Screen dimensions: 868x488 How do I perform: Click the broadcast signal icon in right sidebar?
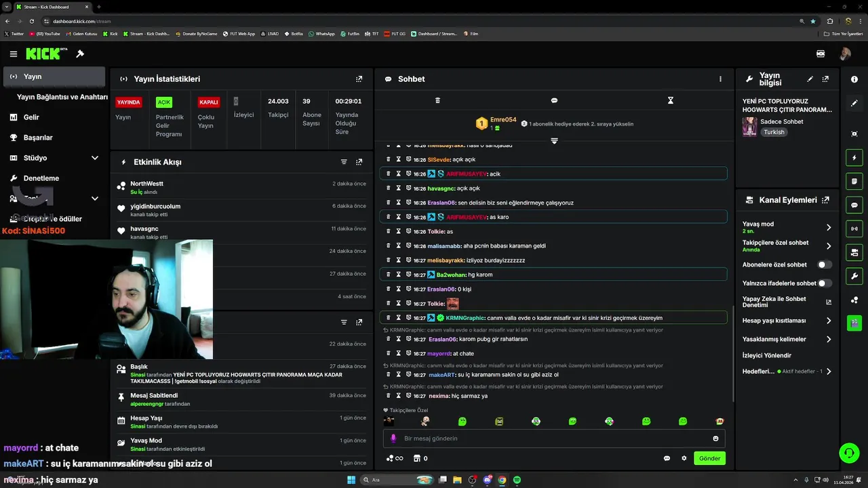(x=854, y=228)
